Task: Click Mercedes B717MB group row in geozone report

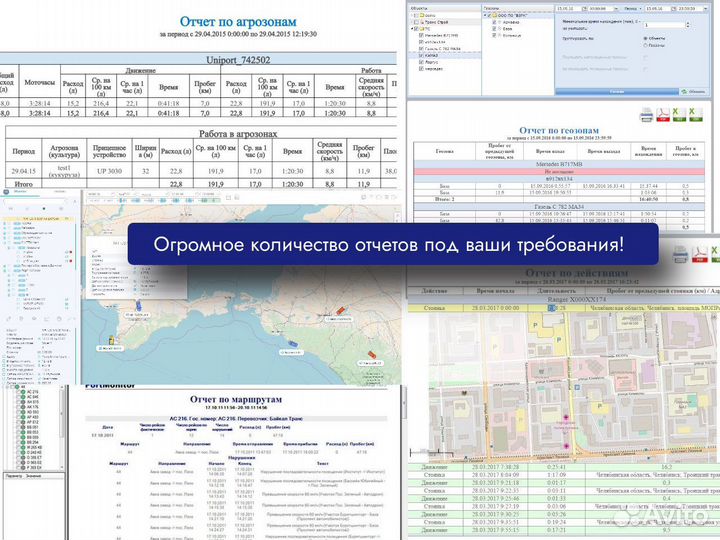Action: [559, 164]
